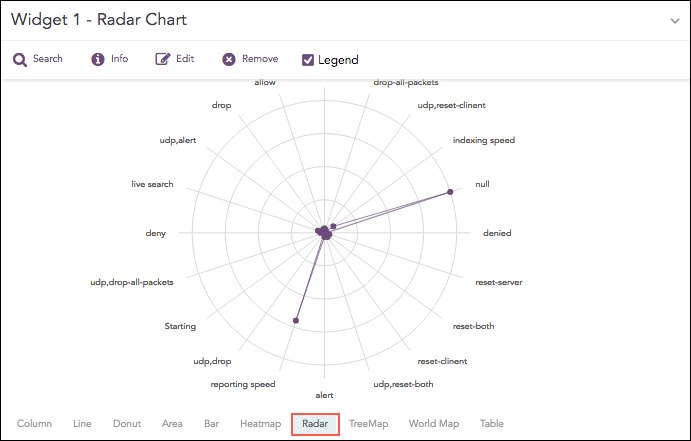Image resolution: width=691 pixels, height=441 pixels.
Task: Switch to the Table view
Action: (x=492, y=424)
